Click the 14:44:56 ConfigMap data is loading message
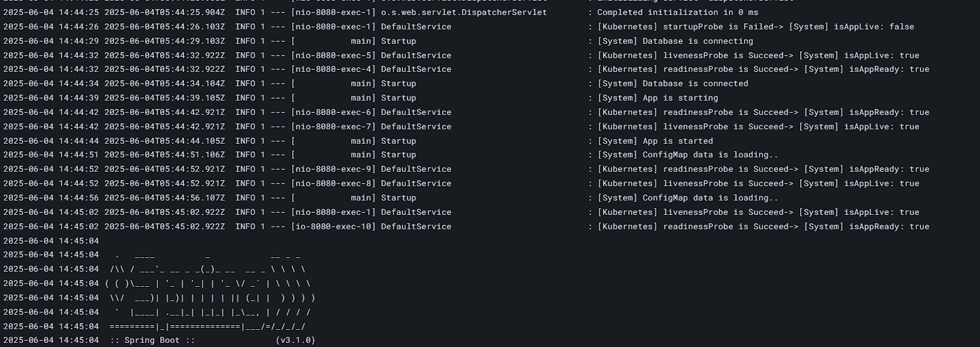 pos(688,198)
